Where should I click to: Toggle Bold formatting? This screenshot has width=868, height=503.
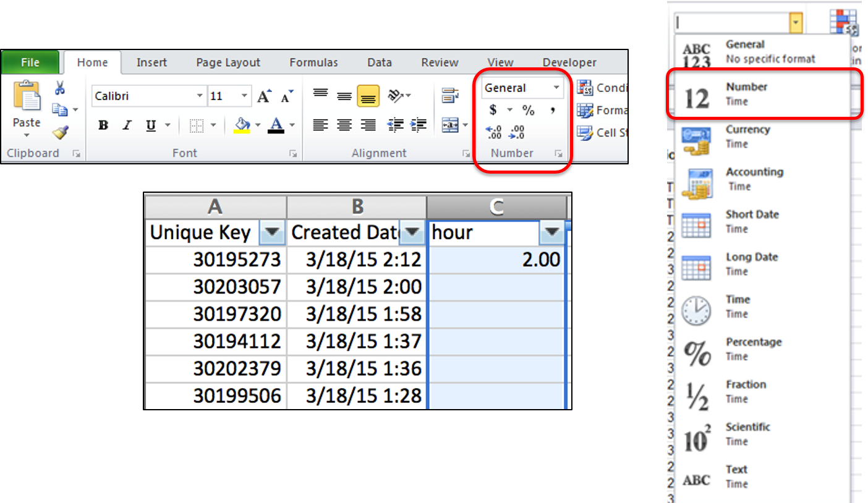pyautogui.click(x=103, y=125)
